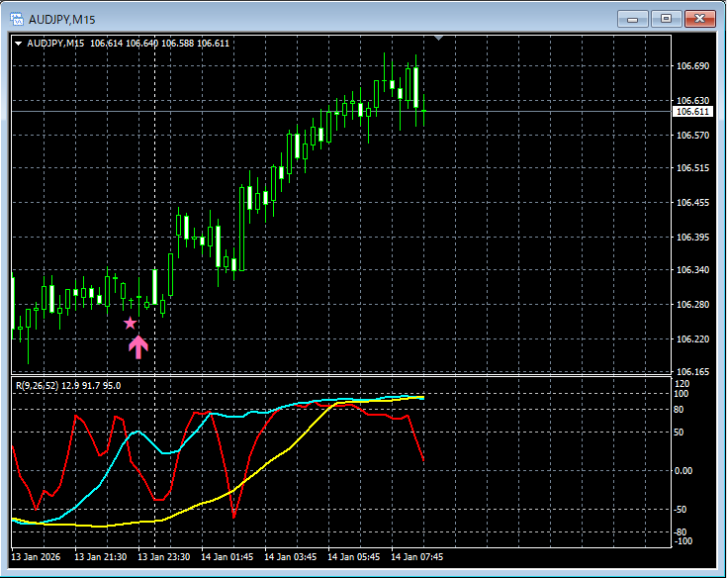Click the 14 Jan 07:45 time label
Image resolution: width=728 pixels, height=578 pixels.
click(x=417, y=556)
